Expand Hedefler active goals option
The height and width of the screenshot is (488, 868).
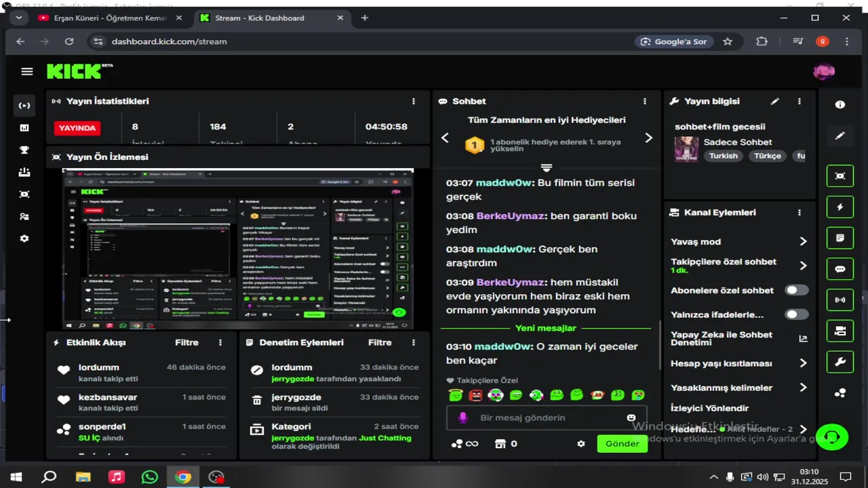pos(804,429)
